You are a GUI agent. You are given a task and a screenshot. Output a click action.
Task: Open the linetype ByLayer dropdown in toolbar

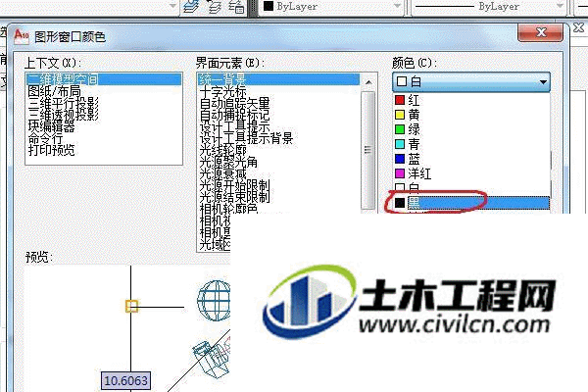pos(489,7)
